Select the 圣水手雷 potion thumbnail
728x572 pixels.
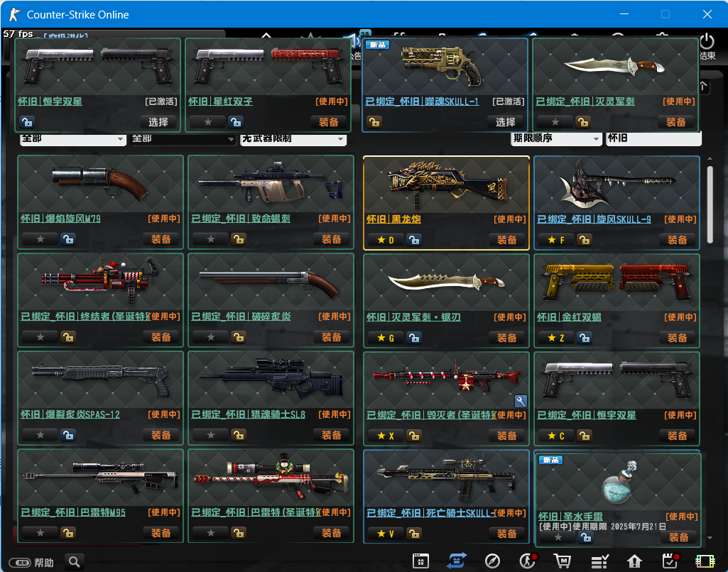(x=617, y=483)
